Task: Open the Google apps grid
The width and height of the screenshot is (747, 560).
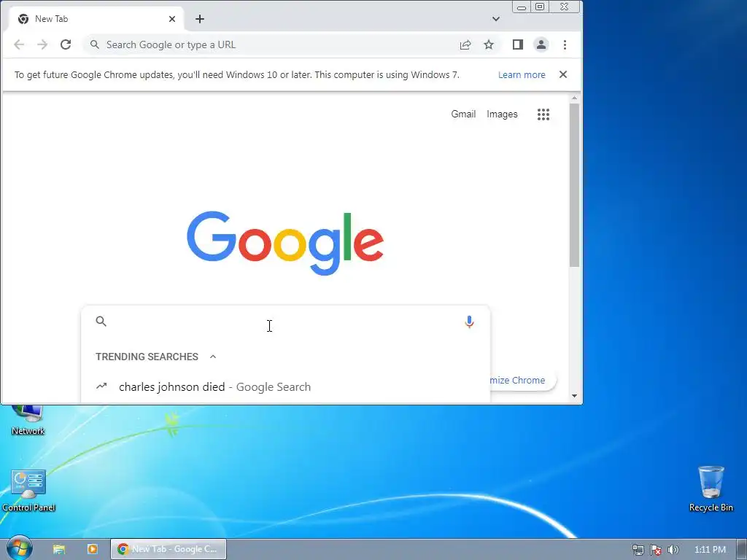Action: tap(543, 114)
